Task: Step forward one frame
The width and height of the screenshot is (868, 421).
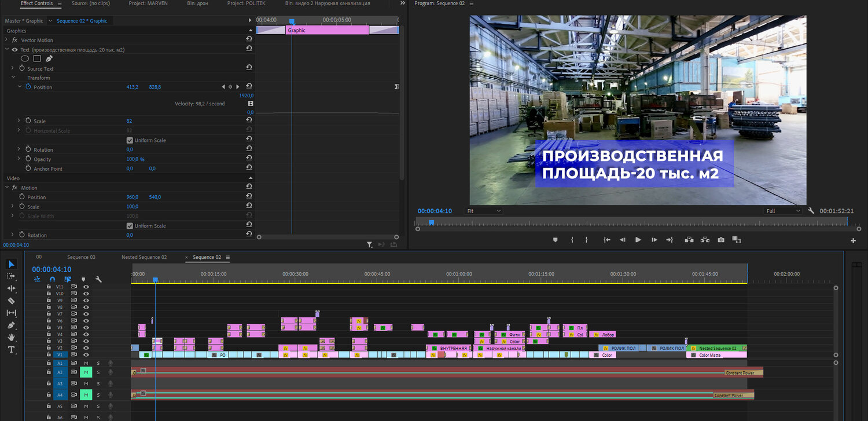Action: [x=654, y=240]
